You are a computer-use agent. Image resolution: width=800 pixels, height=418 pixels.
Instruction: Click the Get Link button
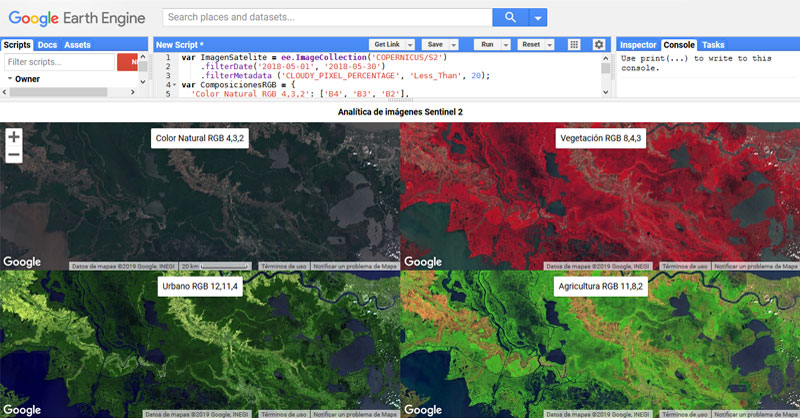pyautogui.click(x=387, y=44)
